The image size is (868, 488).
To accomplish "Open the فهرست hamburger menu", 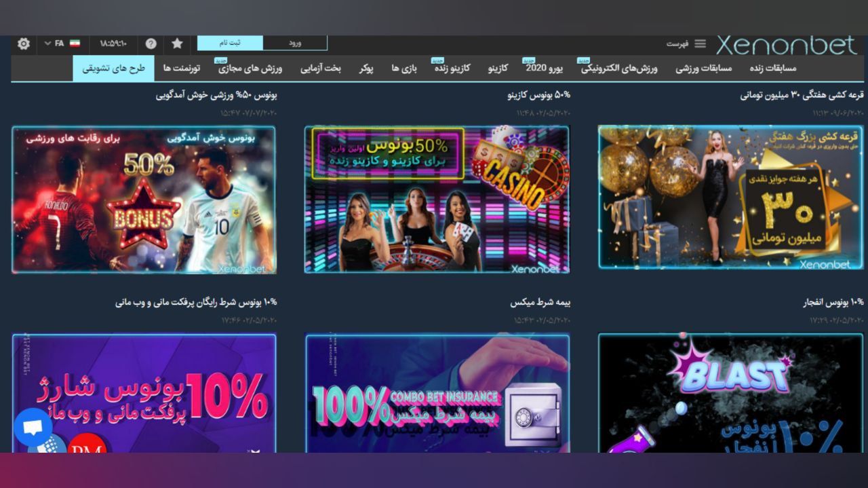I will [x=700, y=43].
